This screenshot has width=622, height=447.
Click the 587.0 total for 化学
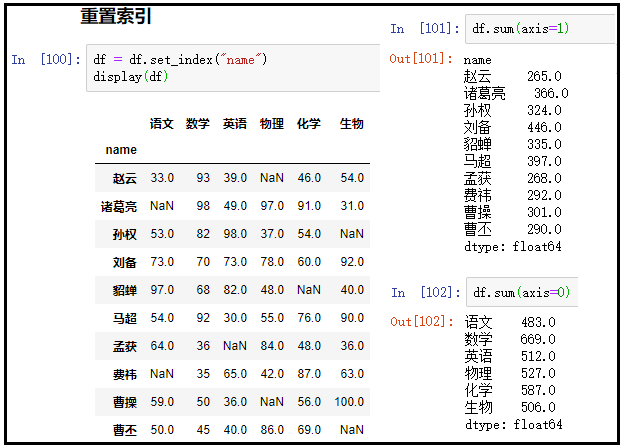pyautogui.click(x=538, y=390)
